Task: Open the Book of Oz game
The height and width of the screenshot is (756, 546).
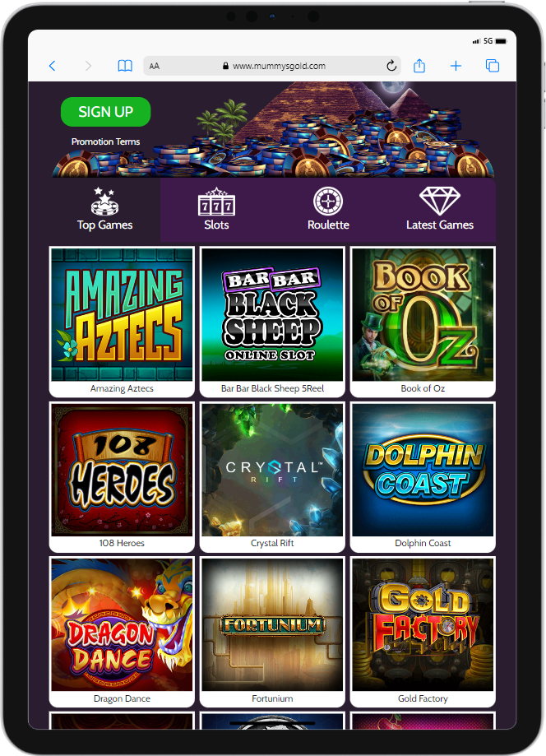Action: [x=423, y=322]
